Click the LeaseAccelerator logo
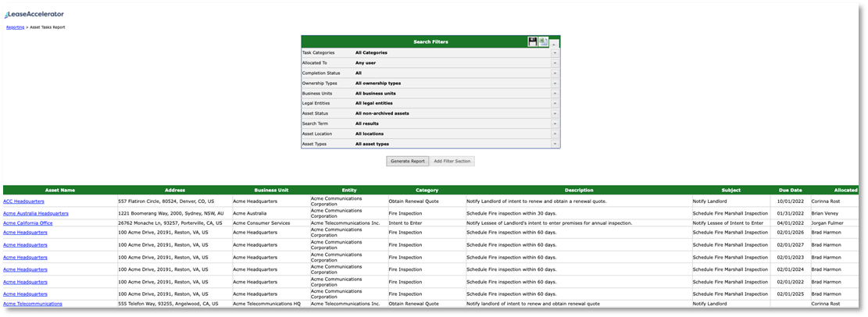The width and height of the screenshot is (868, 317). 34,14
